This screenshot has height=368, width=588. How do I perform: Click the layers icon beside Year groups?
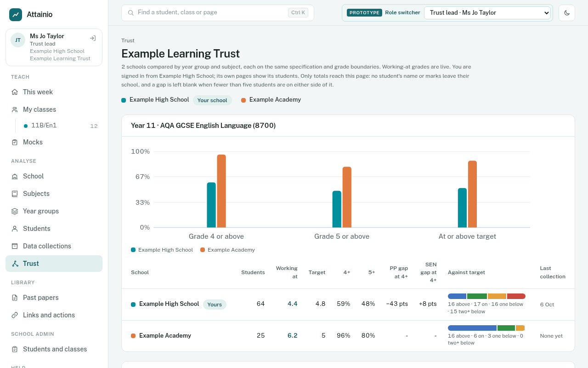click(x=15, y=211)
